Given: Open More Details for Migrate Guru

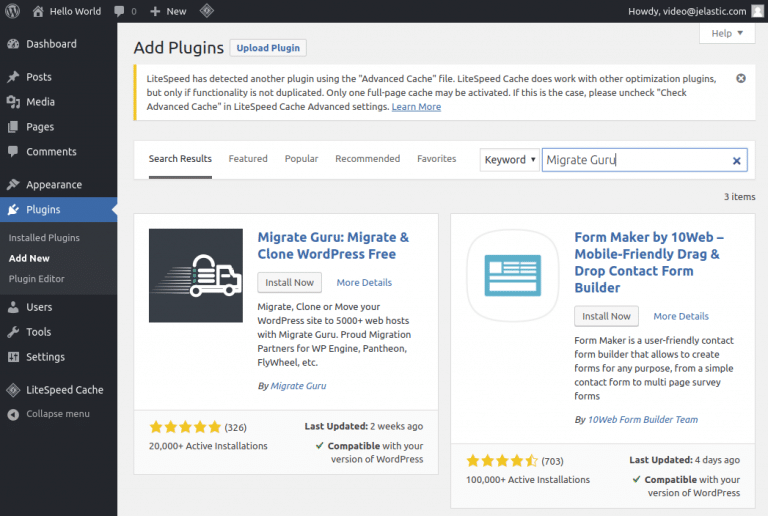Looking at the screenshot, I should point(364,282).
